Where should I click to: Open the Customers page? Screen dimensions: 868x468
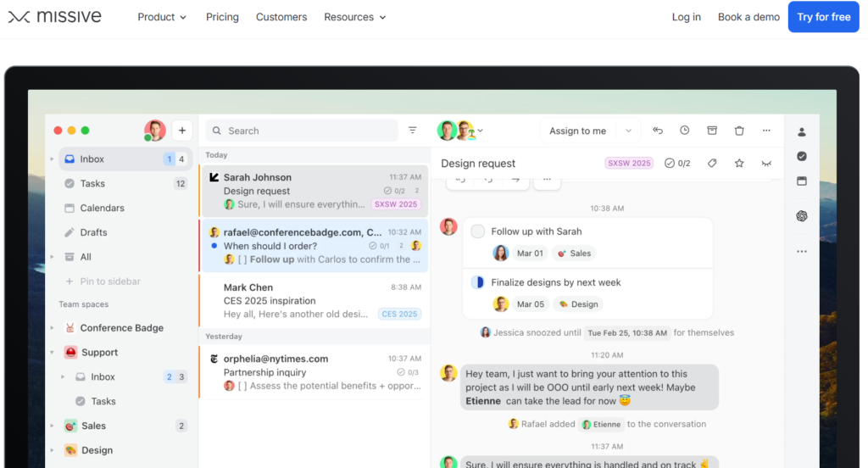pos(281,17)
